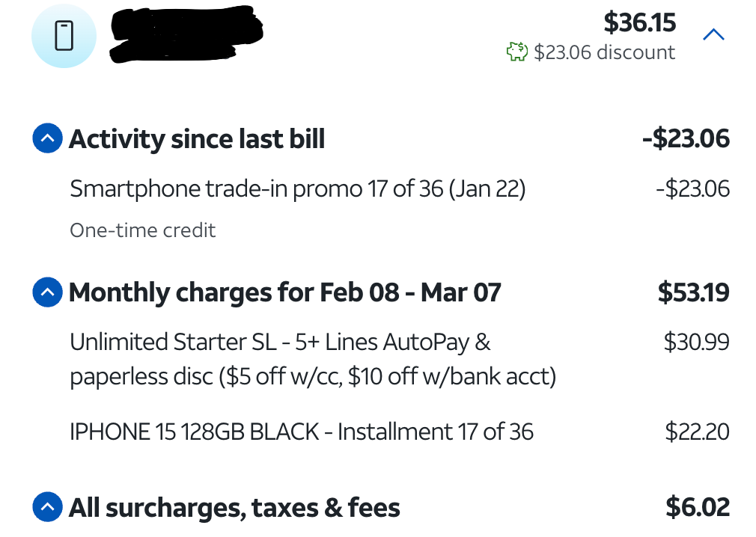Click the green piggy bank discount icon
Viewport: 756px width, 537px height.
(x=516, y=52)
